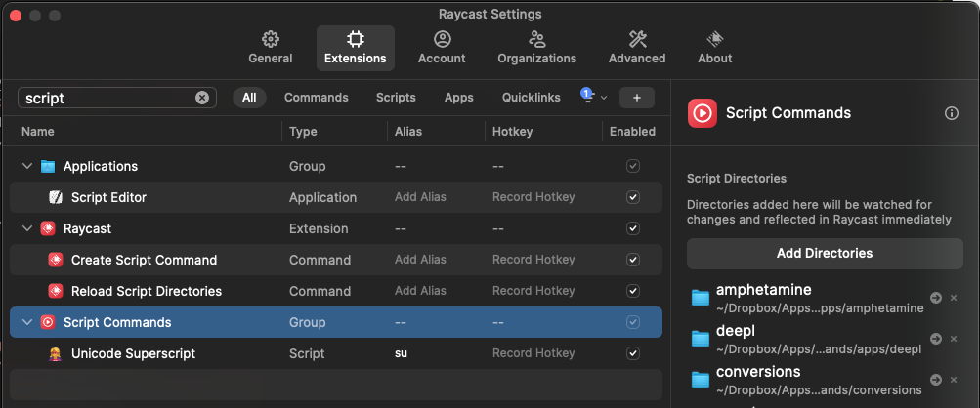Image resolution: width=980 pixels, height=408 pixels.
Task: Disable the Script Editor checkbox
Action: pyautogui.click(x=633, y=197)
